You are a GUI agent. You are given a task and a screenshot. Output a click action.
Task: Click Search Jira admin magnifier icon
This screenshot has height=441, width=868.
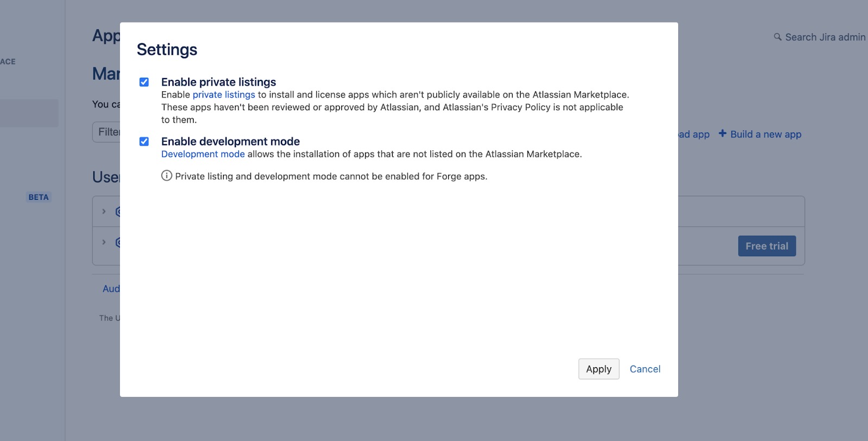[x=777, y=37]
